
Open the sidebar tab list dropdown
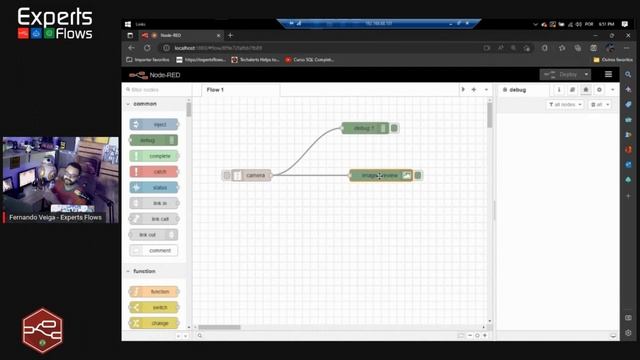point(613,90)
